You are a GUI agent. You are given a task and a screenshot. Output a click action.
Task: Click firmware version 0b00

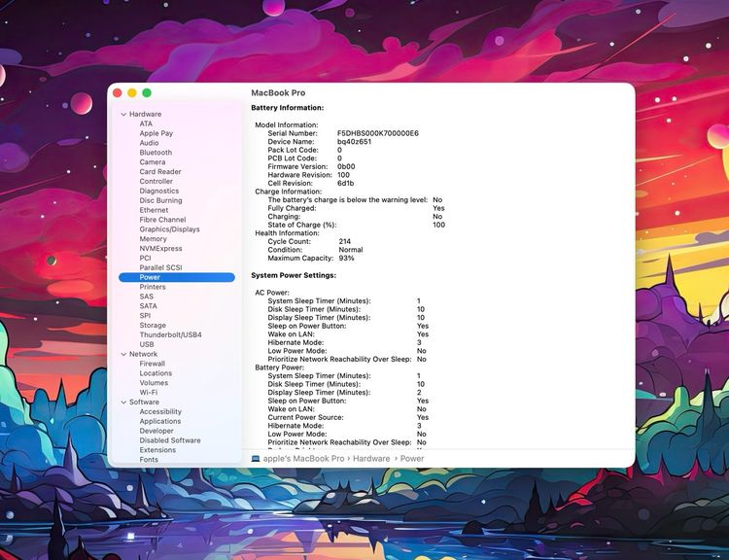click(346, 166)
